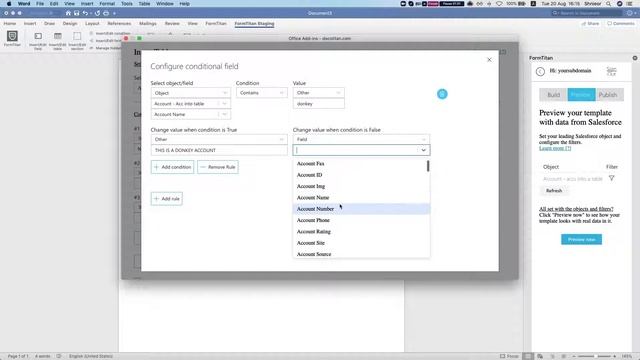640x360 pixels.
Task: Click the Preview now button
Action: coord(581,239)
